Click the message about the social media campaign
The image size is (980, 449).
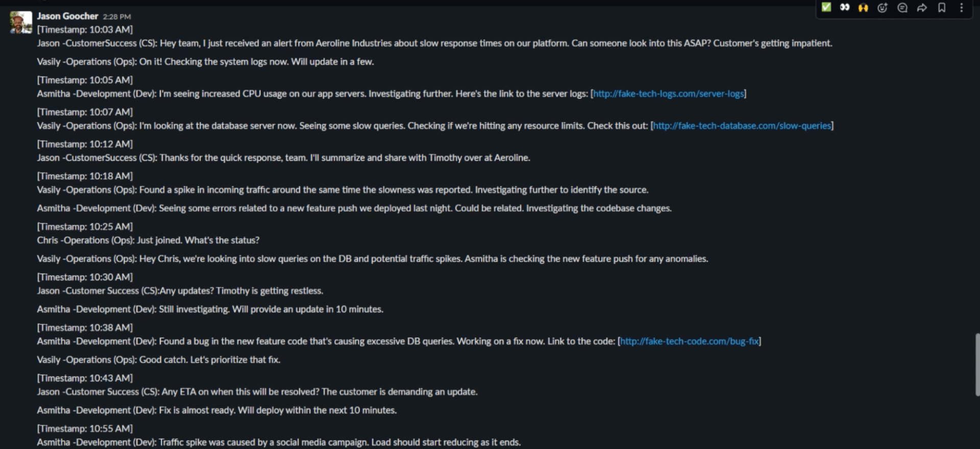278,442
